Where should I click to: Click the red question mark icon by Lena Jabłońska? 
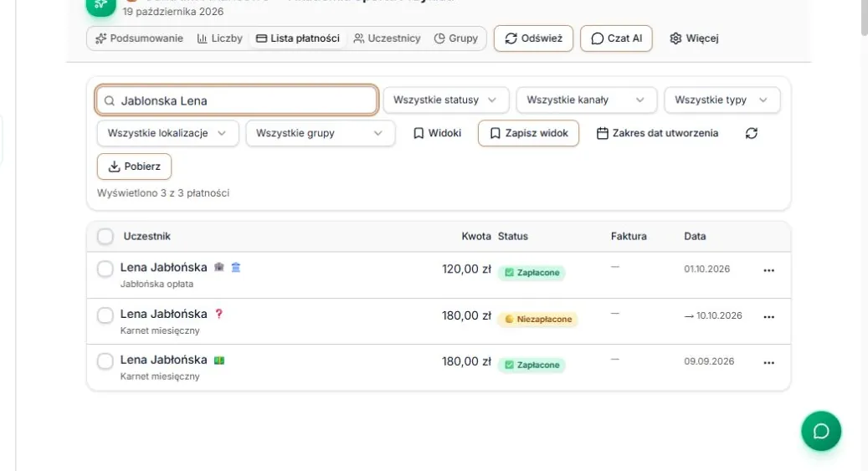click(218, 314)
